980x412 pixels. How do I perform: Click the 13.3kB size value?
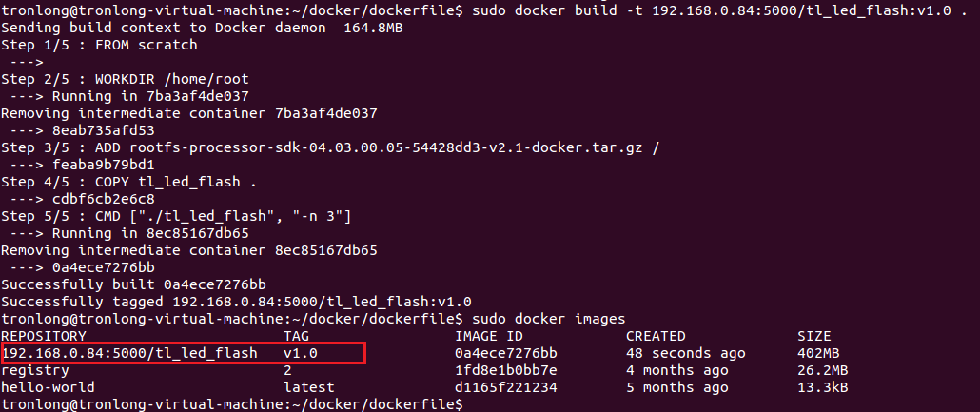point(822,387)
